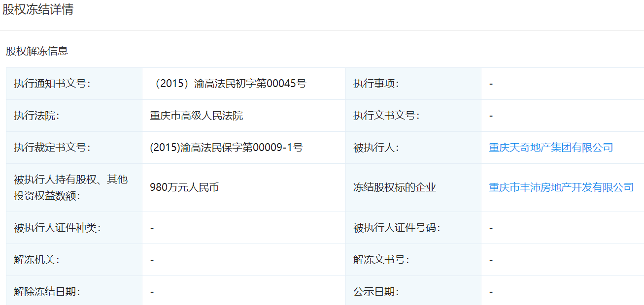Click the 股权冻结详情 page title
The height and width of the screenshot is (305, 644).
pos(38,10)
